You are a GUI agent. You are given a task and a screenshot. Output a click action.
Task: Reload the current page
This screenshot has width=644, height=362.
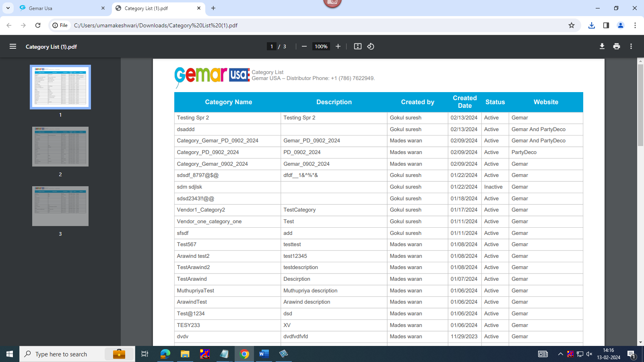coord(38,25)
